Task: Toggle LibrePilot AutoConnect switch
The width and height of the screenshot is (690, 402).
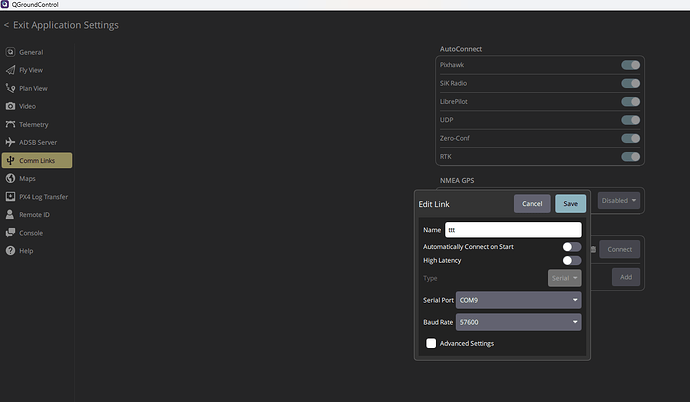Action: click(x=630, y=102)
